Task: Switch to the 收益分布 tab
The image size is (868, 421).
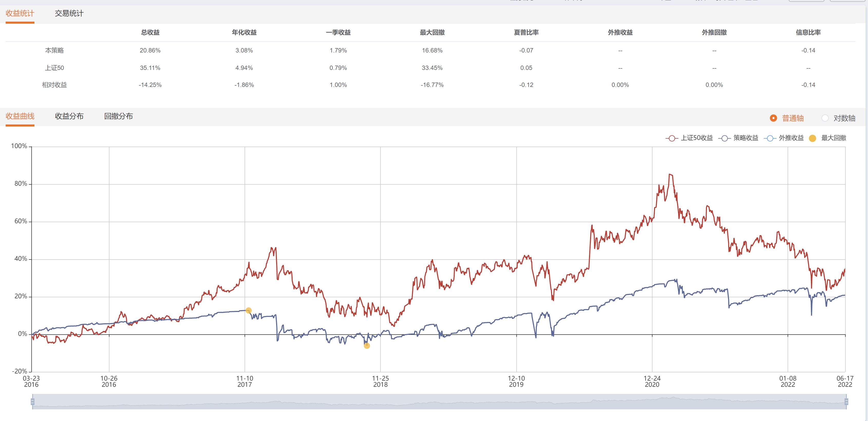Action: click(69, 117)
